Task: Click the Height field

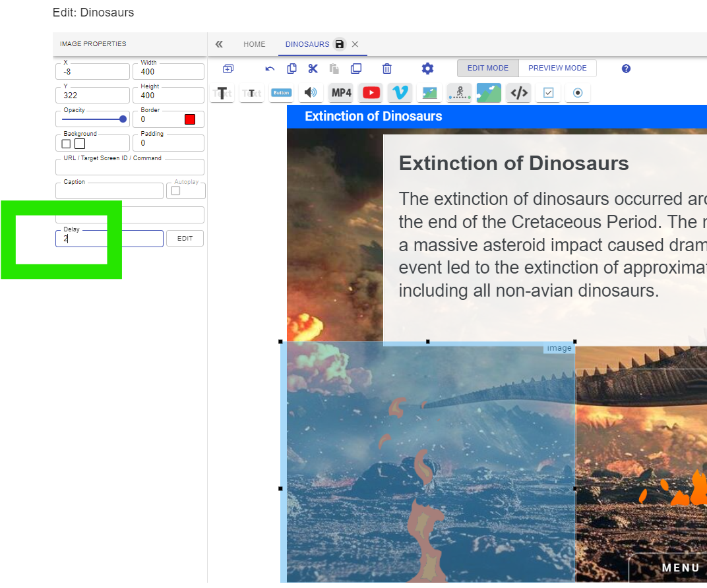Action: (x=169, y=96)
